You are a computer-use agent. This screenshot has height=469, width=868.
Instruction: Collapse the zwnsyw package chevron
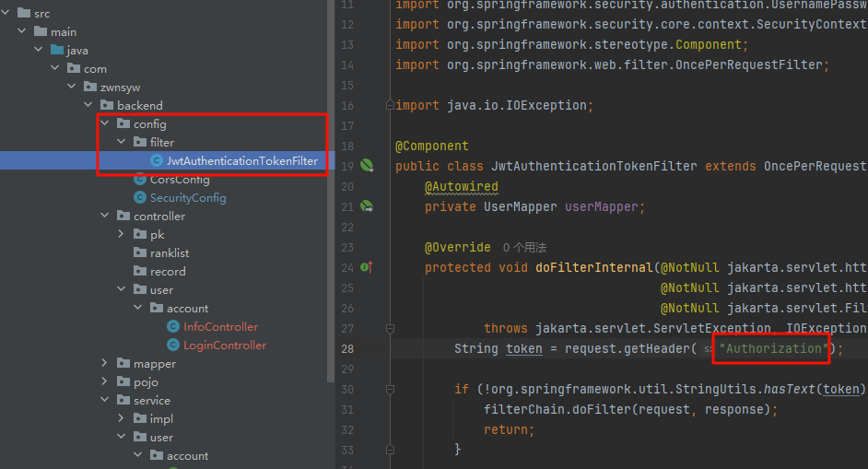coord(72,87)
